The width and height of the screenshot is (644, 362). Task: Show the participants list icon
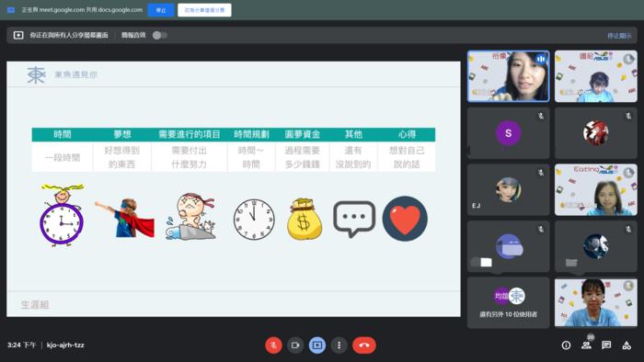click(587, 345)
